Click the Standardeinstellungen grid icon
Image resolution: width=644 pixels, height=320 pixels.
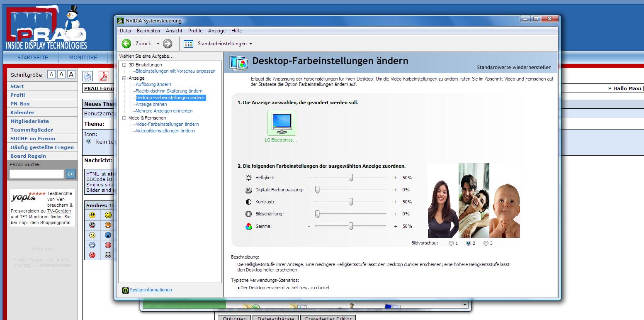click(x=188, y=44)
